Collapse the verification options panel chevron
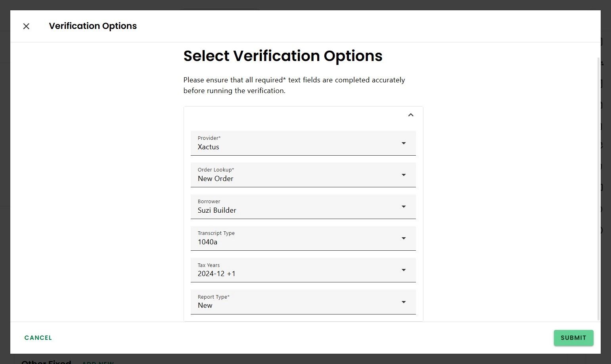Screen dimensions: 611x364 [411, 115]
